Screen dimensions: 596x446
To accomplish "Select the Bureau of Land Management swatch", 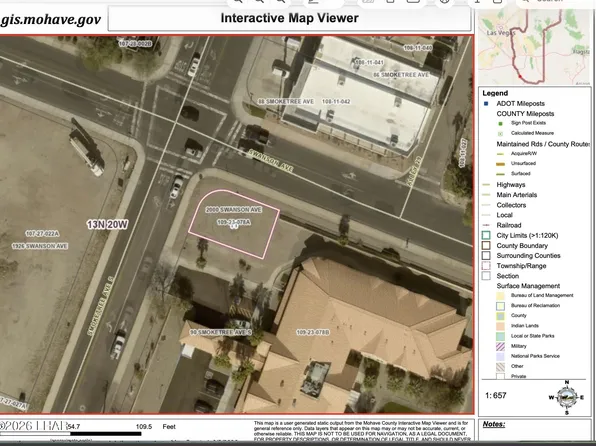I will 500,295.
